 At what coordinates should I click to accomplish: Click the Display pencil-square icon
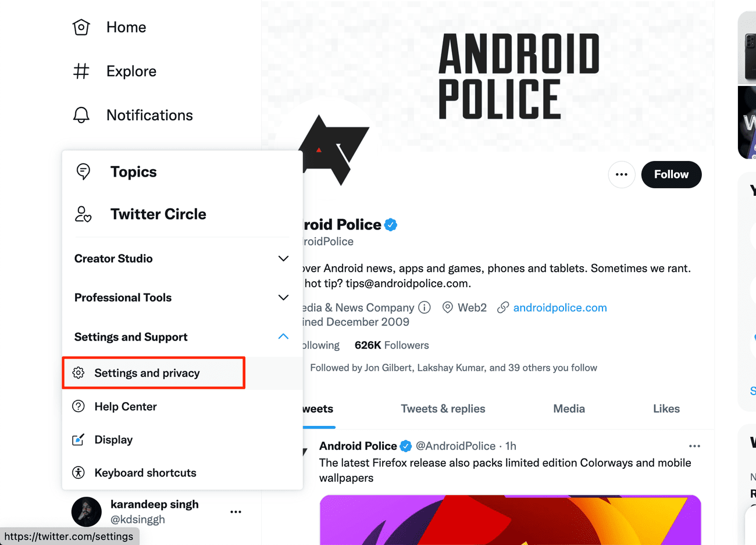click(x=79, y=440)
